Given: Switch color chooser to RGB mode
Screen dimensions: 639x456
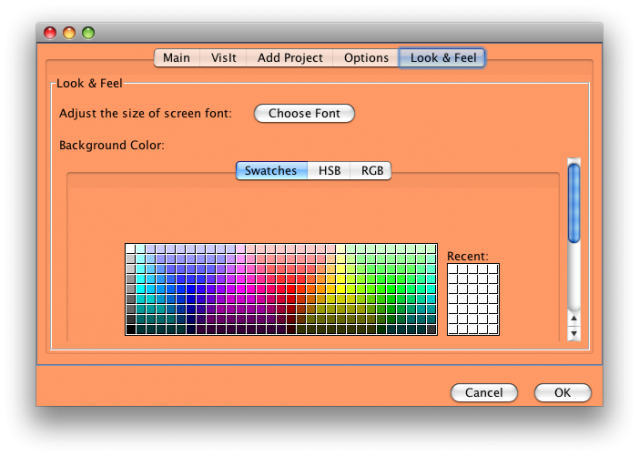Looking at the screenshot, I should click(372, 171).
